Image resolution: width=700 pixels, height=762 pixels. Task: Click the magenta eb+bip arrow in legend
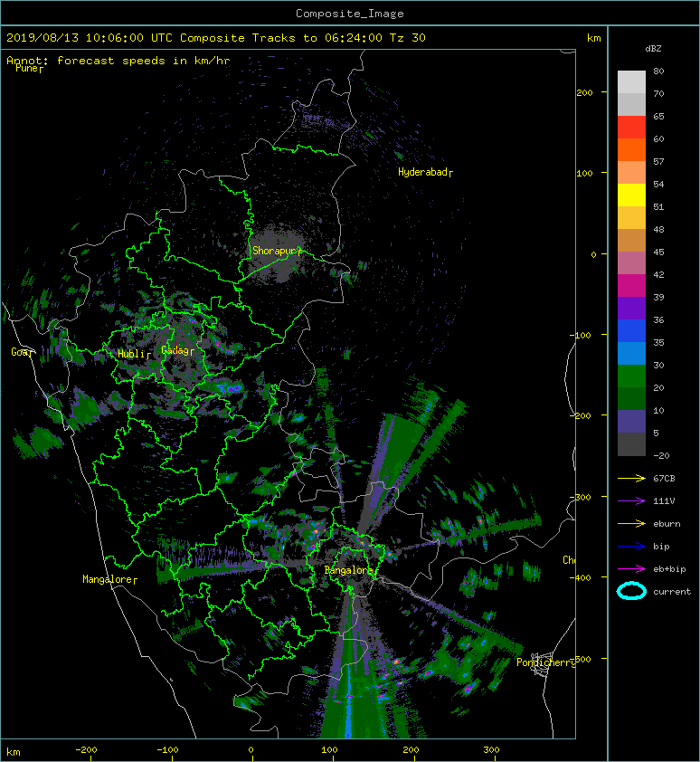point(631,568)
